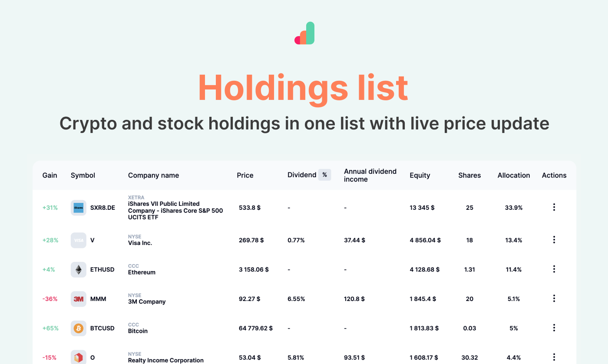Viewport: 608px width, 364px height.
Task: Open actions menu for Visa row
Action: (x=554, y=240)
